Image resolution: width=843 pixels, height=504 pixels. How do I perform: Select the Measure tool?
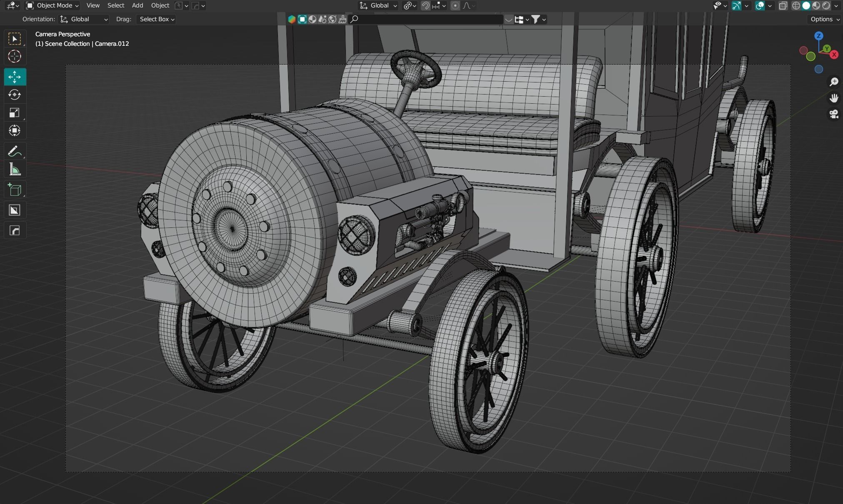click(15, 169)
